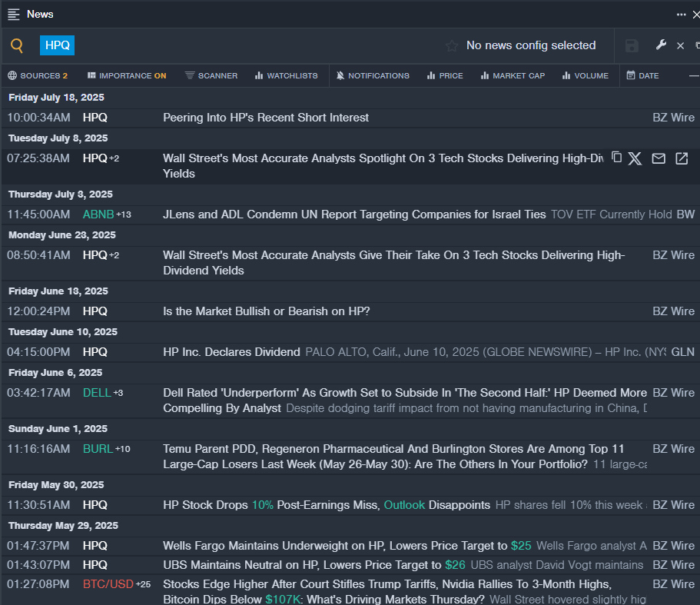
Task: Open 'JLens and ADL Condemn UN Report' story
Action: (x=354, y=214)
